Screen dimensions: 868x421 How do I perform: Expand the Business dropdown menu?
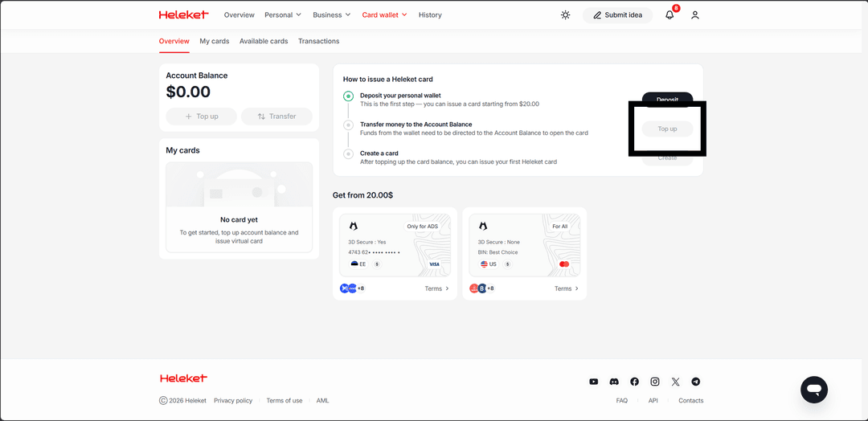332,15
